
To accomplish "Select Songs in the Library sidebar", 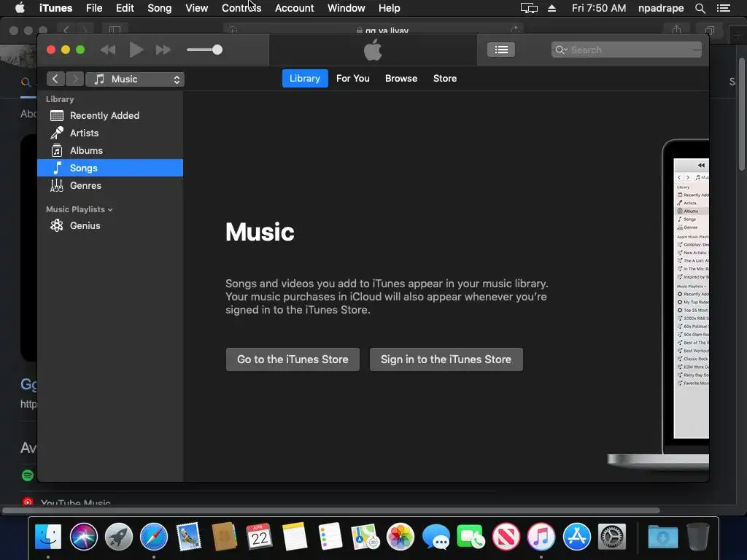I will tap(110, 168).
